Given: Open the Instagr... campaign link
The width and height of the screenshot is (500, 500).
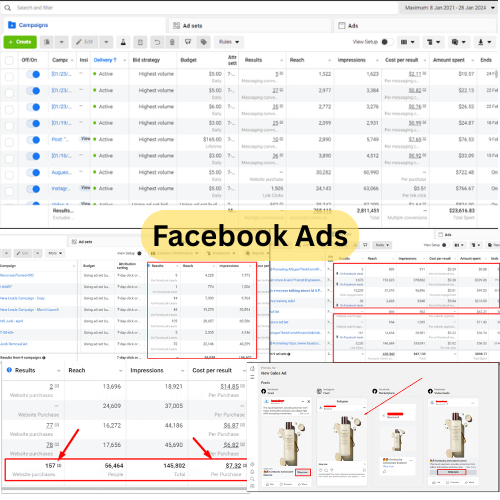Looking at the screenshot, I should click(61, 189).
